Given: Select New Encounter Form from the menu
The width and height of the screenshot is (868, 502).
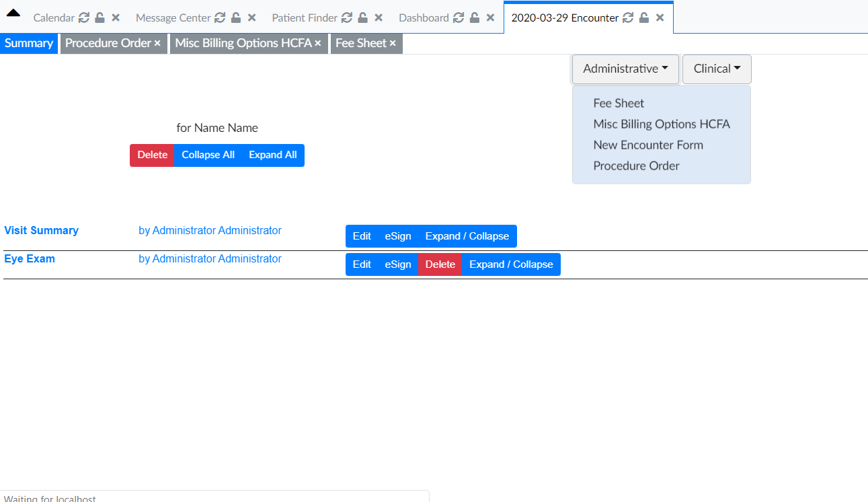Looking at the screenshot, I should click(x=647, y=145).
